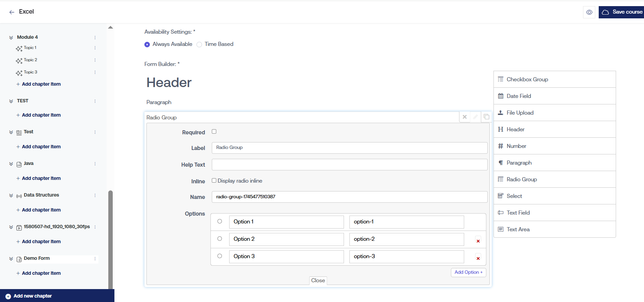Remove the Radio Group field with X icon
Screen dimensions: 644x302
click(465, 117)
